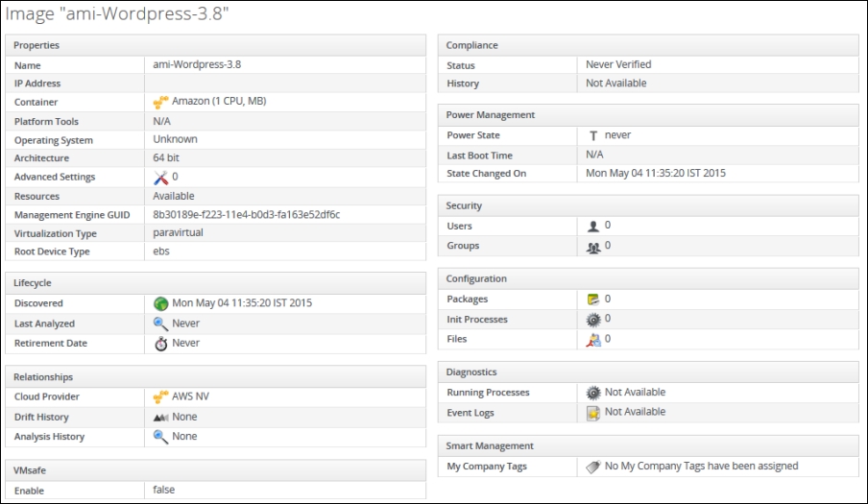Click the Power State never row
This screenshot has width=868, height=504.
tap(648, 135)
